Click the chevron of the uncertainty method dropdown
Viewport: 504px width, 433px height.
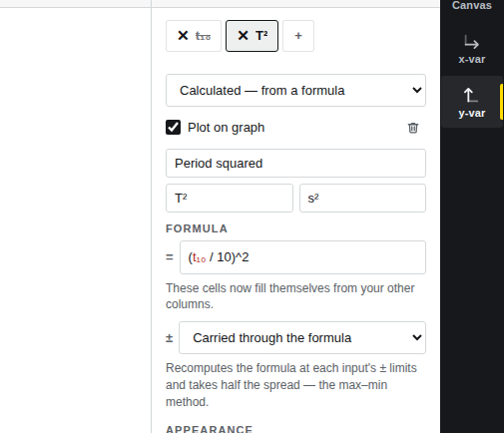point(417,337)
